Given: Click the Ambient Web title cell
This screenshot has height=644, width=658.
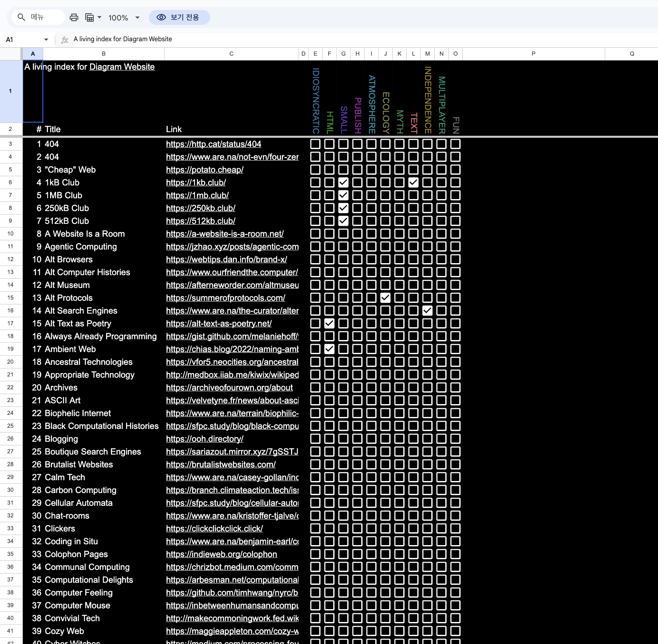Looking at the screenshot, I should click(x=70, y=349).
